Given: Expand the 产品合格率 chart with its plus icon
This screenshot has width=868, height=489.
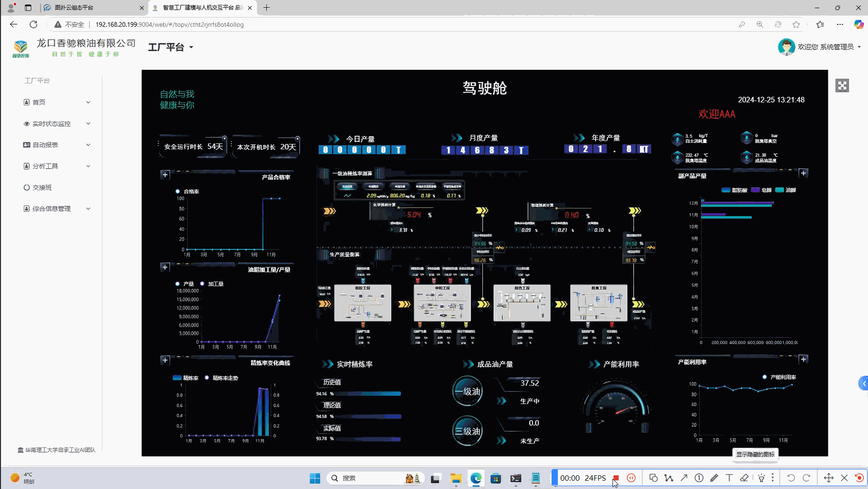Looking at the screenshot, I should 165,175.
